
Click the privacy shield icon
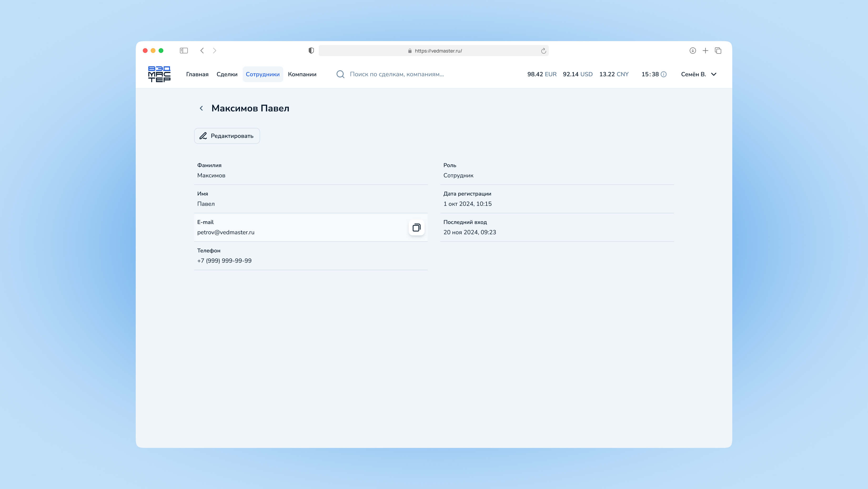311,51
